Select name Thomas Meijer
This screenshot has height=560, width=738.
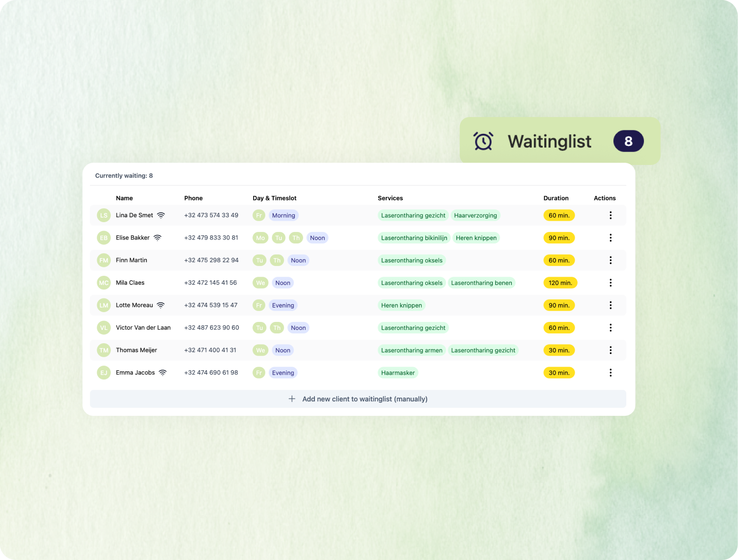[x=137, y=350]
